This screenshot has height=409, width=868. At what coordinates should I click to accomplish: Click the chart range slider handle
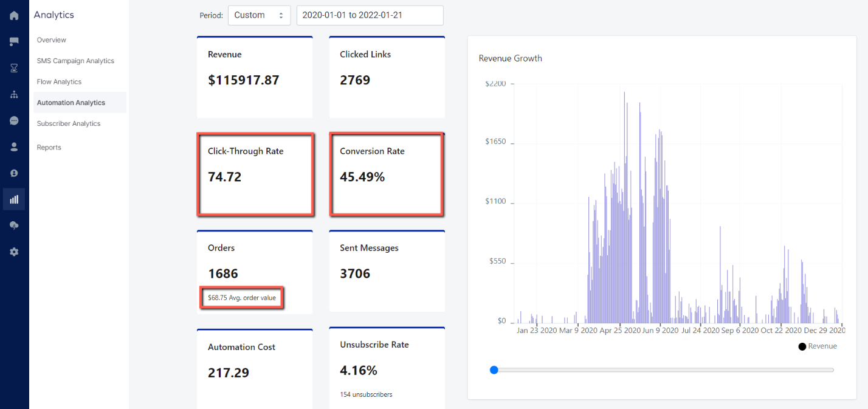coord(494,369)
